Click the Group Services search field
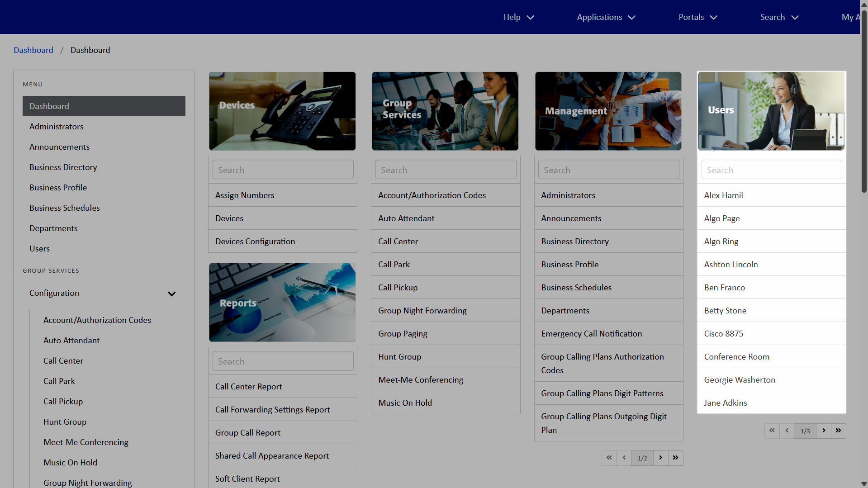This screenshot has width=868, height=488. 446,170
